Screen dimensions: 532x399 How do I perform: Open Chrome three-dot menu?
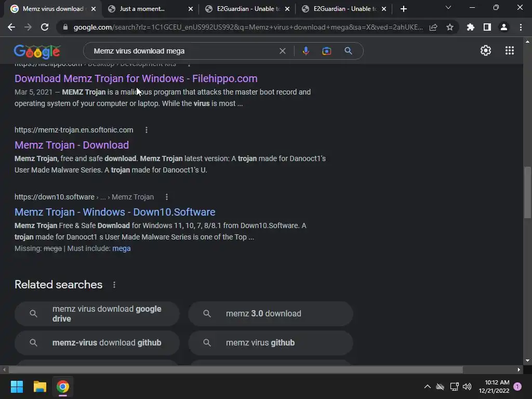click(521, 27)
